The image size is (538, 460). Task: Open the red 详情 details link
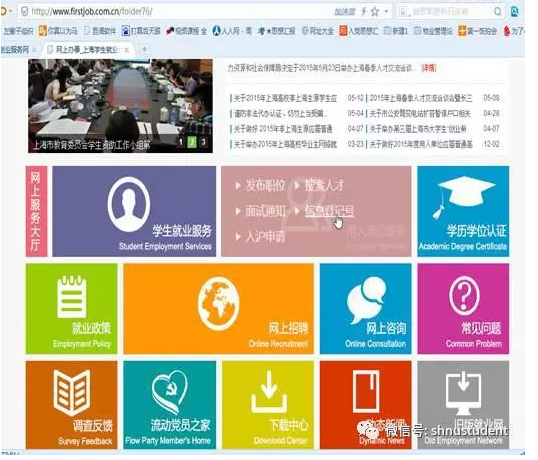click(429, 68)
